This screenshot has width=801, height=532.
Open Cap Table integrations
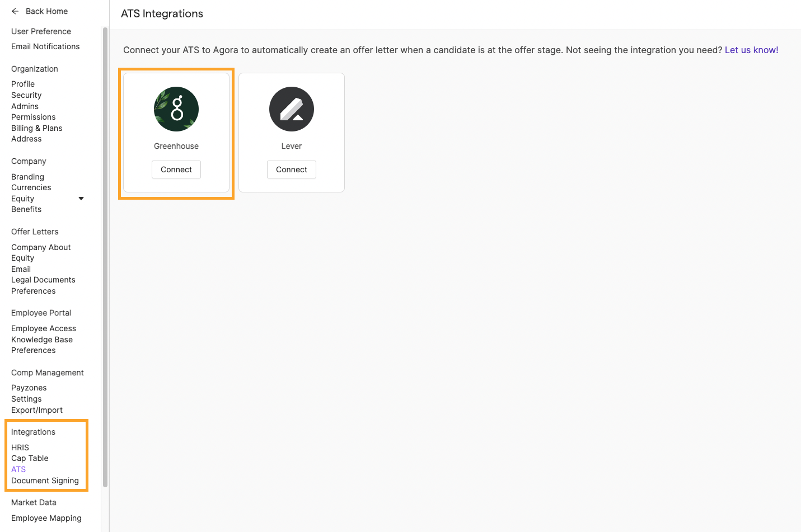pos(30,458)
